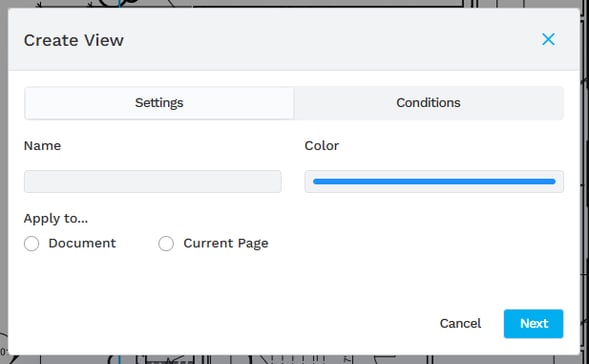Select the Current Page radio button
This screenshot has width=589, height=364.
[166, 243]
